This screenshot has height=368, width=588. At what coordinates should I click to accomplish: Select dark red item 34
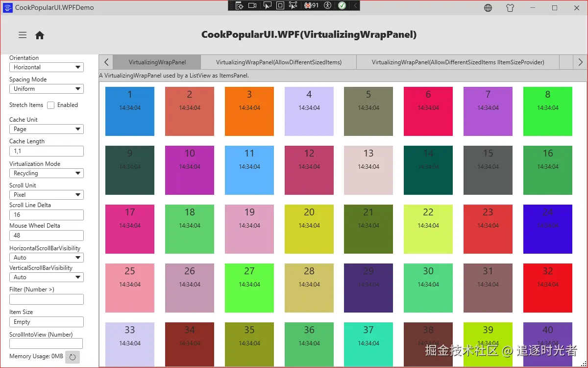(x=190, y=344)
